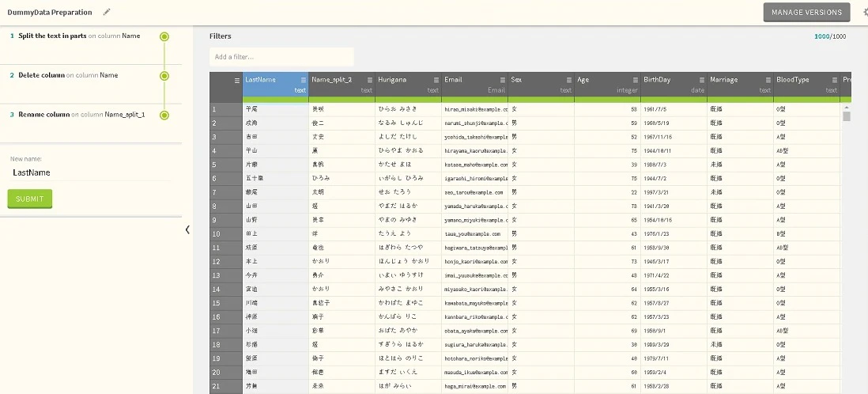Click LastName quality bar

tap(276, 99)
